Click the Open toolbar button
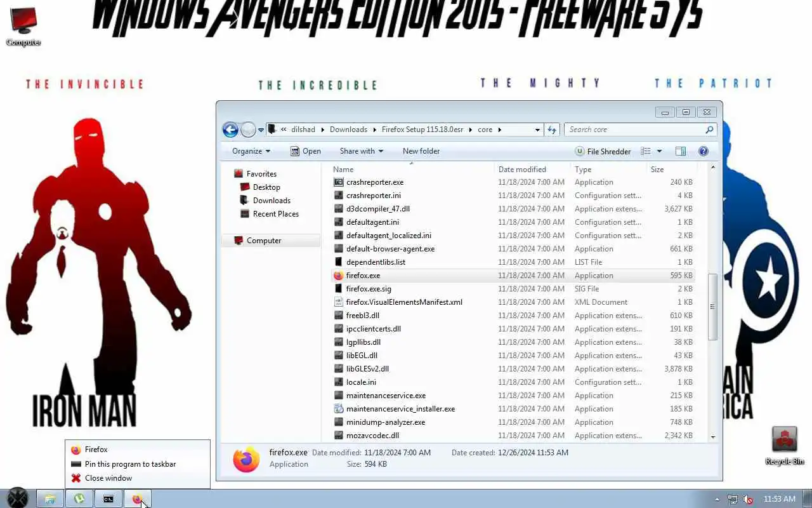This screenshot has width=812, height=508. tap(306, 151)
